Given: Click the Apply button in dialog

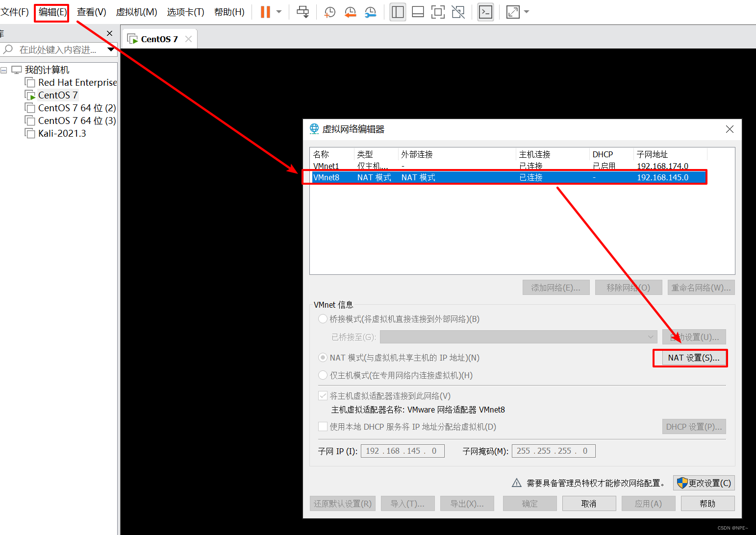Looking at the screenshot, I should click(x=649, y=504).
